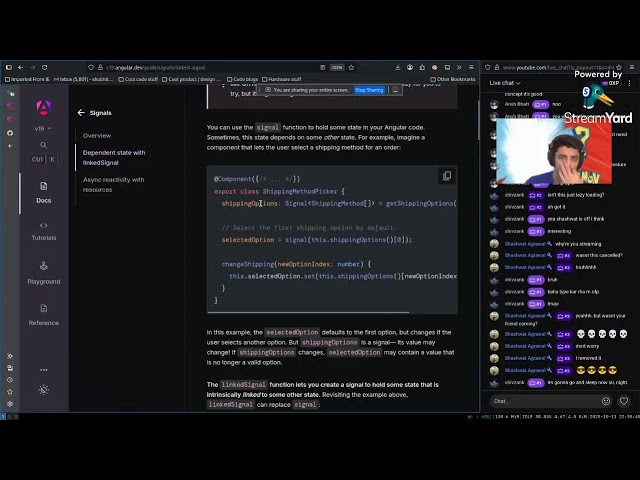Open live chat three-dot options menu
The height and width of the screenshot is (480, 640).
click(x=629, y=83)
